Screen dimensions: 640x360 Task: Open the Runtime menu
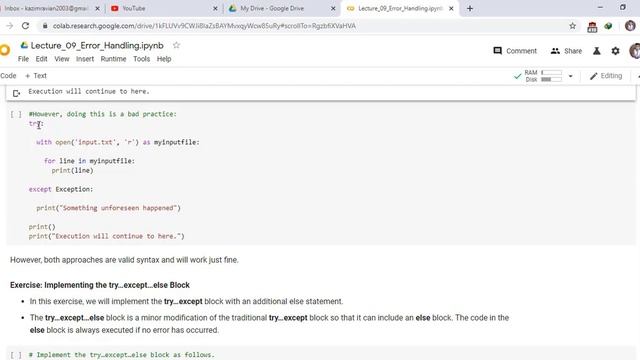coord(113,59)
